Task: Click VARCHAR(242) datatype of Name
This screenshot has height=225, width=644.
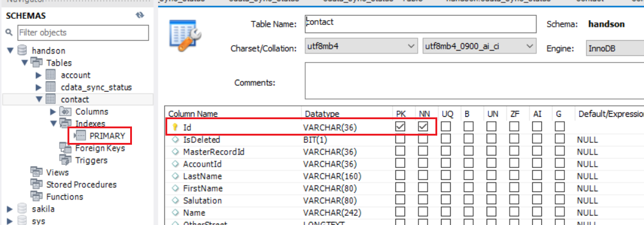Action: tap(332, 213)
